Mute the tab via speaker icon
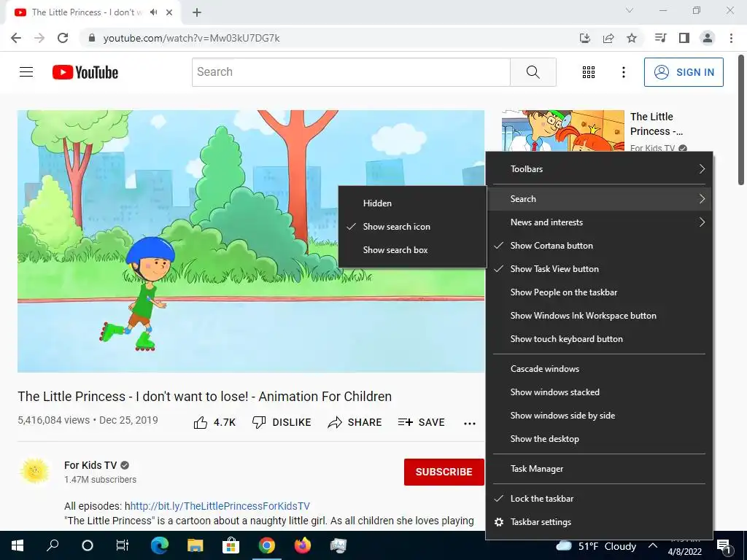747x560 pixels. coord(153,12)
